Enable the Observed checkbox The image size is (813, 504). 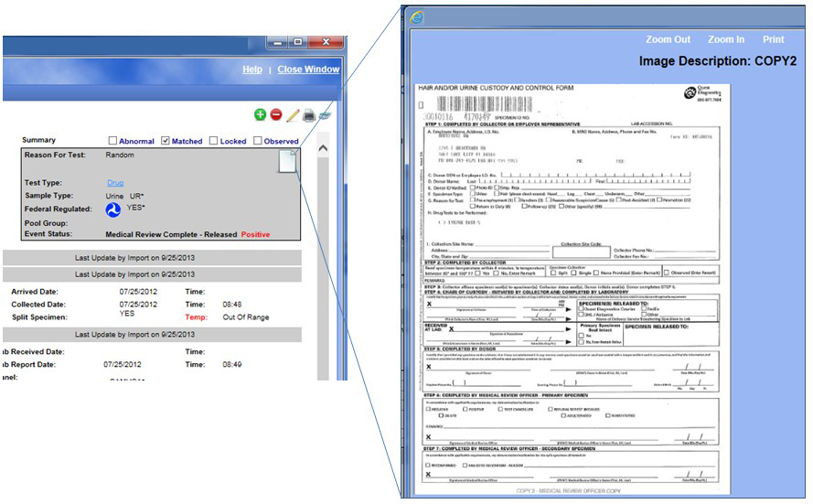tap(257, 141)
